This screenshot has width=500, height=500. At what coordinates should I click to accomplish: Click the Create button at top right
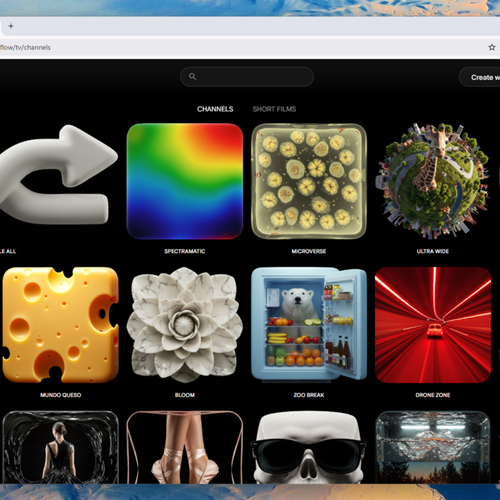pos(480,77)
